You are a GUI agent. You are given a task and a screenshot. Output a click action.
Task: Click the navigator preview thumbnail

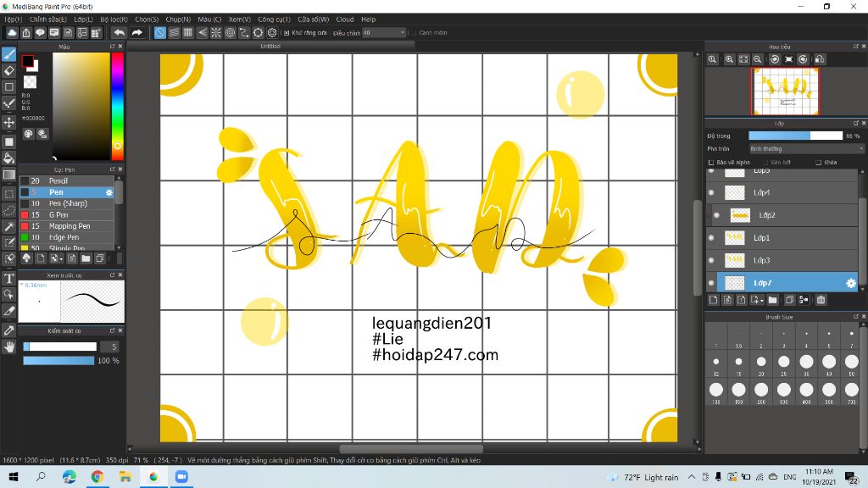[785, 91]
